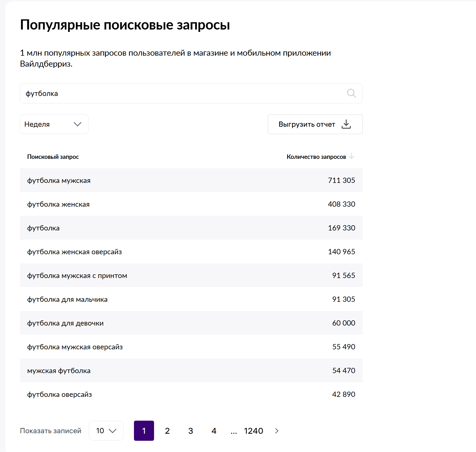Click the highlighted page 1 button
The width and height of the screenshot is (476, 452).
point(144,431)
